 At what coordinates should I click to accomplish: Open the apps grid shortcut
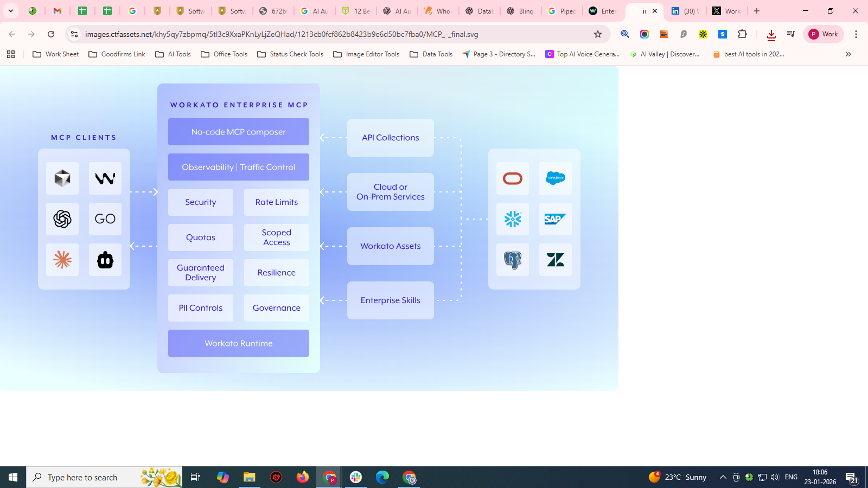[x=11, y=54]
